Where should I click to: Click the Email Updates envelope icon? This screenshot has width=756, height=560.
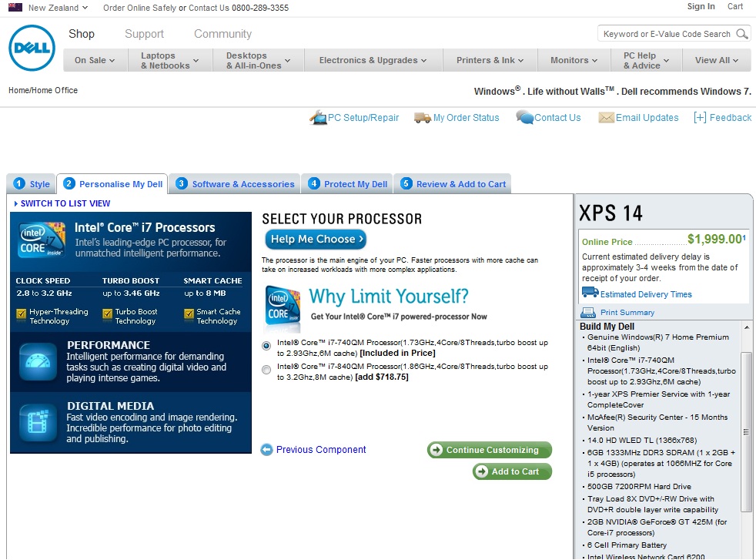606,118
